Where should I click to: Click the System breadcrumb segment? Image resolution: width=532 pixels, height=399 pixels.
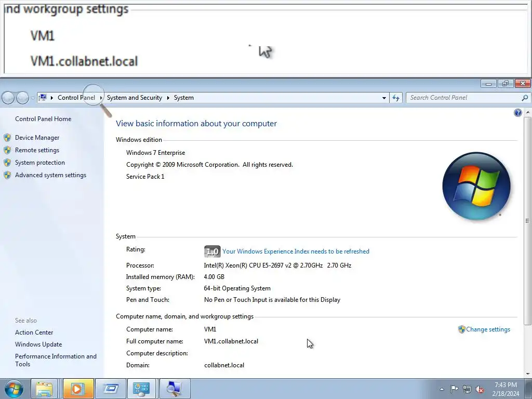[184, 98]
